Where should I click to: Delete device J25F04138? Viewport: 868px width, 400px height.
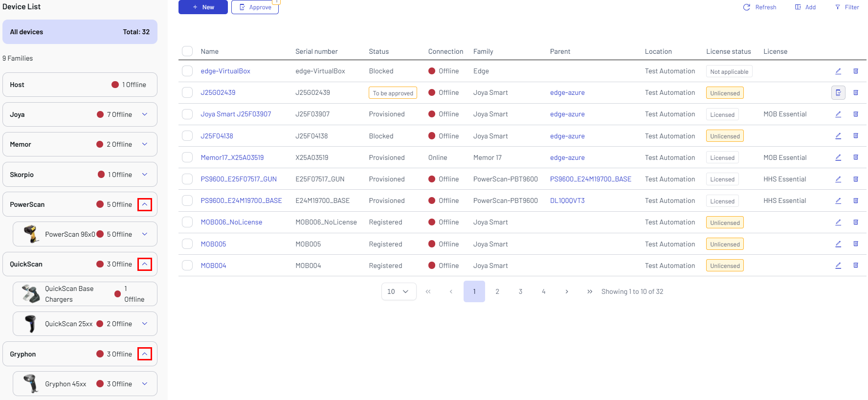tap(856, 135)
